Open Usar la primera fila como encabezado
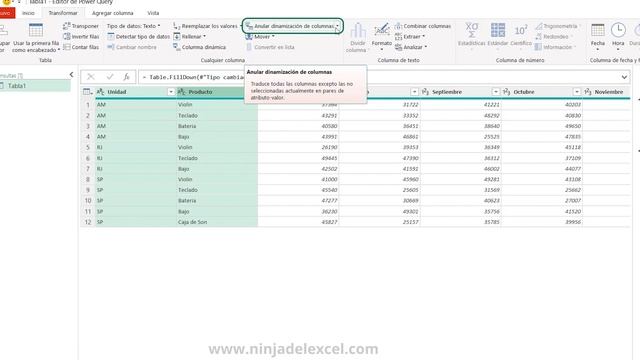Screen dimensions: 640x360 point(36,38)
